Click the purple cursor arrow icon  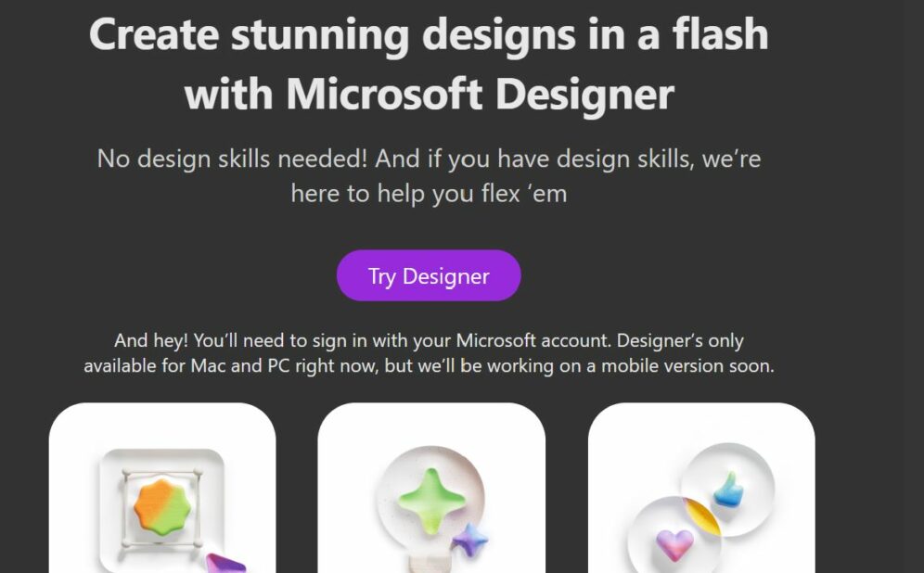tap(225, 563)
